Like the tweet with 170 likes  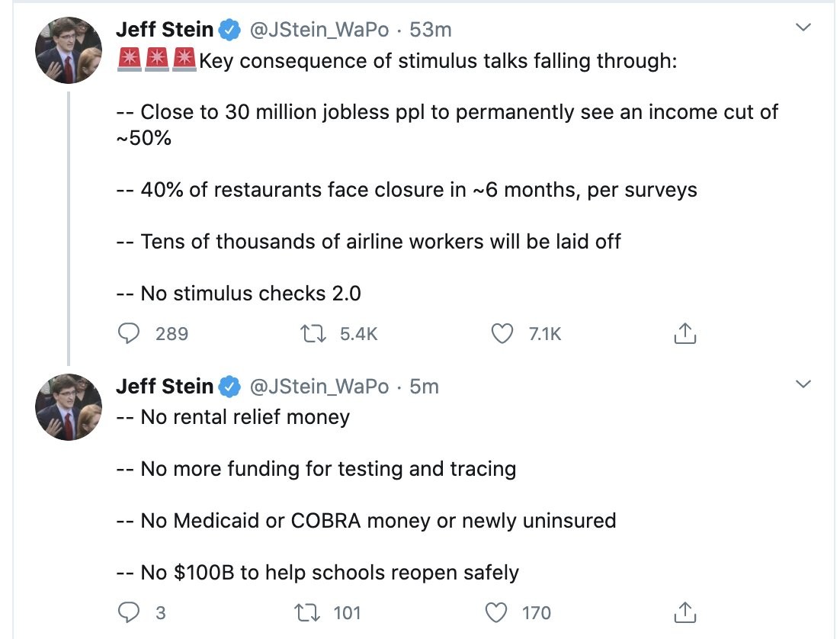click(x=496, y=612)
